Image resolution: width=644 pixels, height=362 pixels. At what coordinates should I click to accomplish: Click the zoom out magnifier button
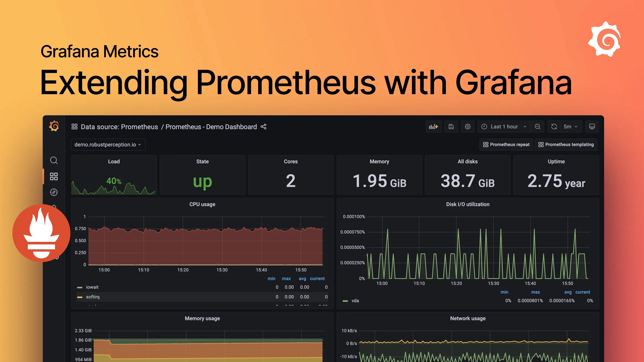[x=537, y=127]
